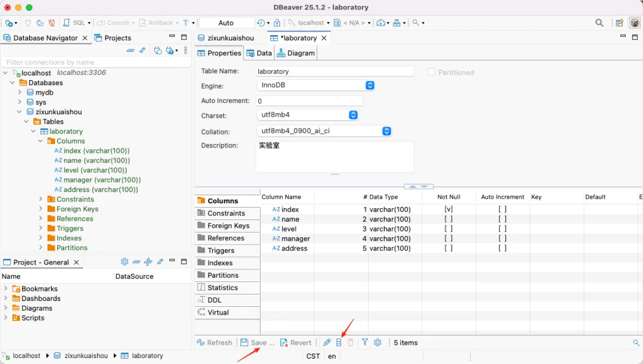Open the columns filter funnel icon
The width and height of the screenshot is (643, 364).
pyautogui.click(x=364, y=343)
